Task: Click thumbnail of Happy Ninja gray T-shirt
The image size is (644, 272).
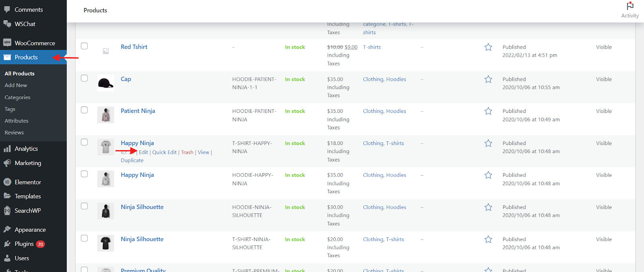Action: (x=106, y=147)
